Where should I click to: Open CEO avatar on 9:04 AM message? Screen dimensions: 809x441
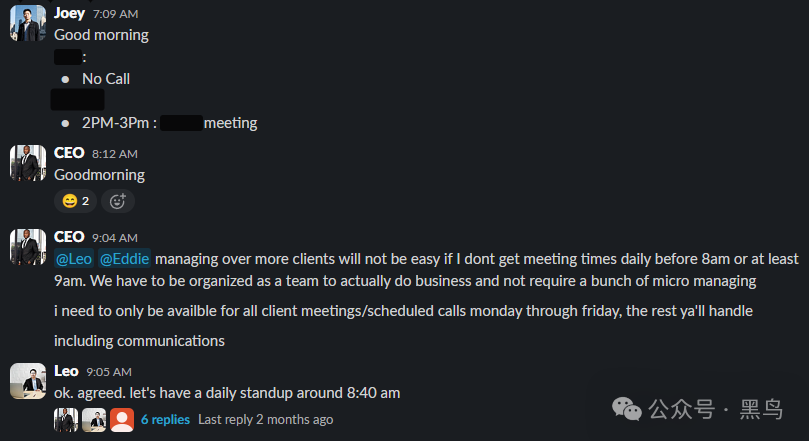[x=28, y=247]
